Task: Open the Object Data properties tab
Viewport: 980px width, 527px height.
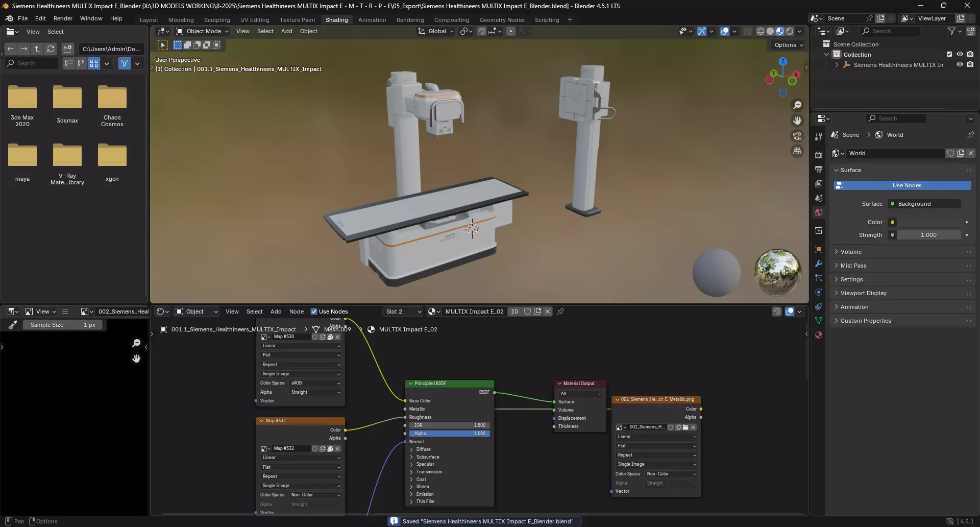Action: coord(819,321)
